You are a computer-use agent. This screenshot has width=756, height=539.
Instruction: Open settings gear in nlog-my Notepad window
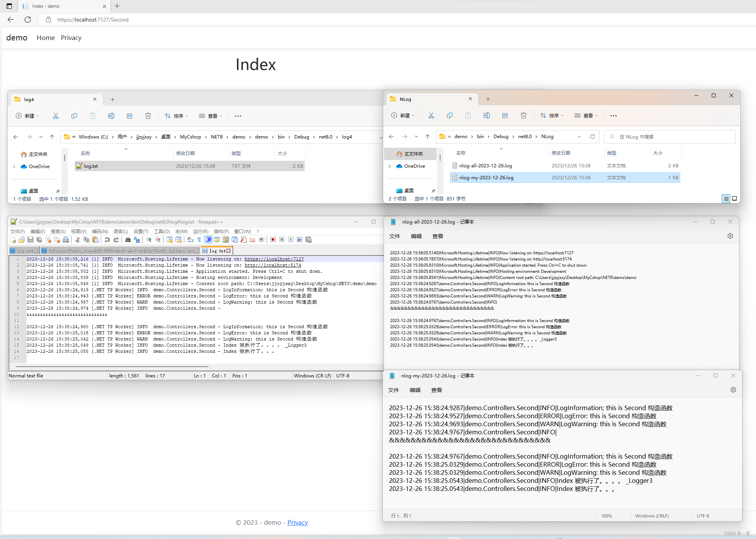tap(733, 390)
